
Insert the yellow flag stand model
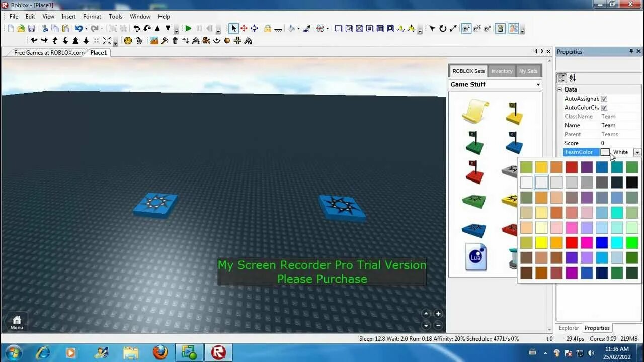514,113
